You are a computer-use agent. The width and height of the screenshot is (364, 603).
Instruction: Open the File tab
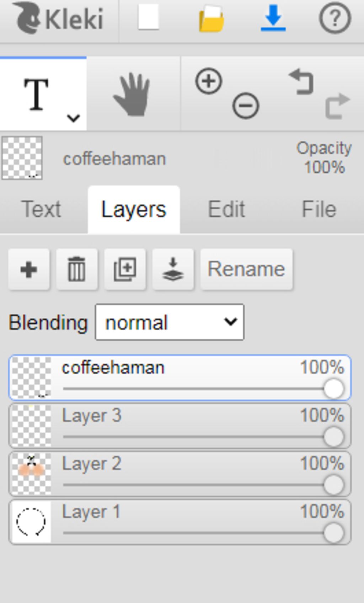point(319,209)
